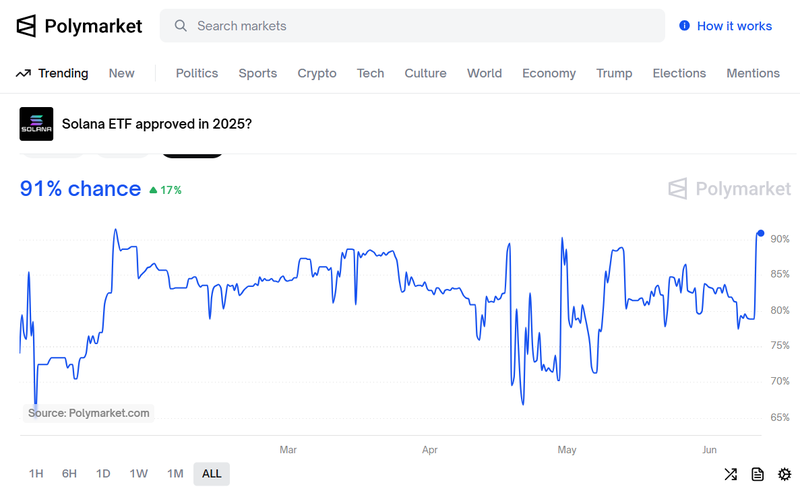The width and height of the screenshot is (800, 497).
Task: Click the Mar label on the chart axis
Action: [288, 450]
